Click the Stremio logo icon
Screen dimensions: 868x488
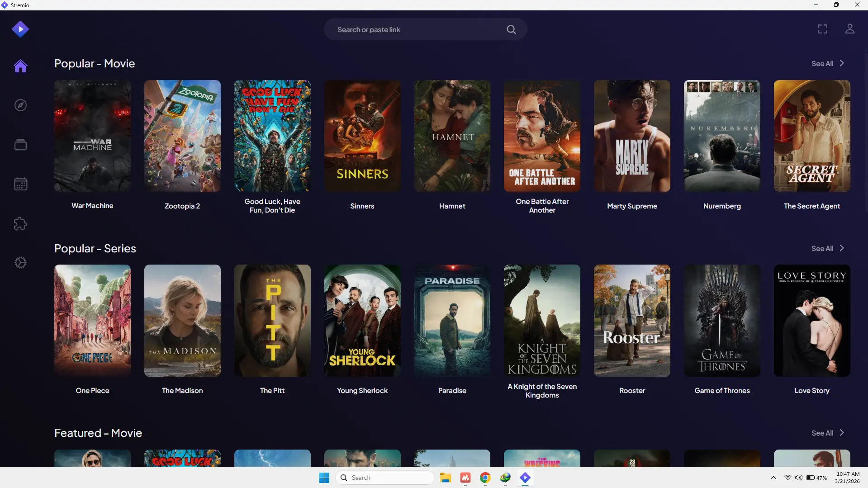tap(20, 29)
